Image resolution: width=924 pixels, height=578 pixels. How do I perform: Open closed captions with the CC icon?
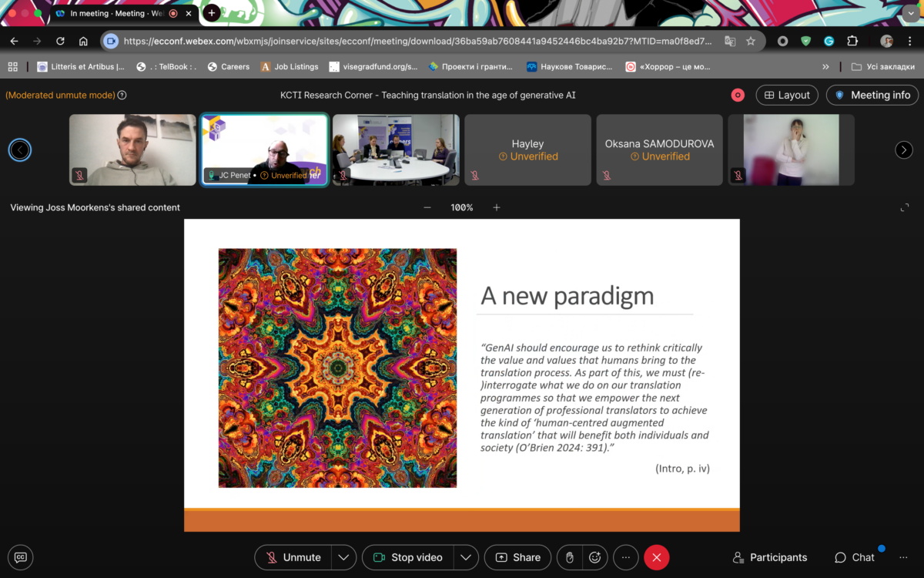tap(20, 557)
